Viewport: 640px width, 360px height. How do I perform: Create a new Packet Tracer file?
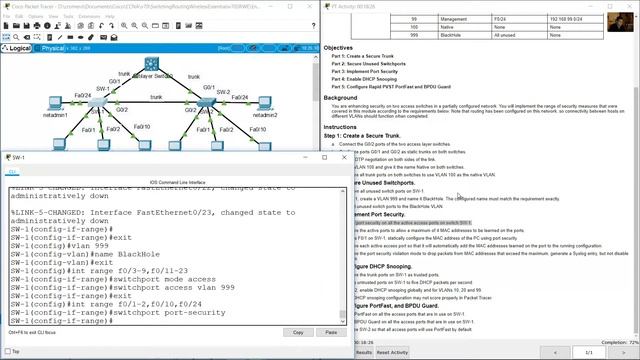click(x=6, y=26)
